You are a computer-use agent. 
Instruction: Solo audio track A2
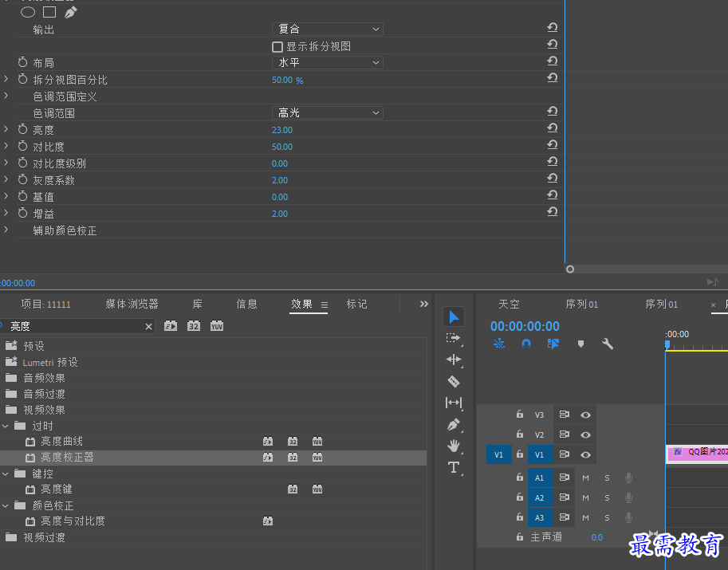607,498
